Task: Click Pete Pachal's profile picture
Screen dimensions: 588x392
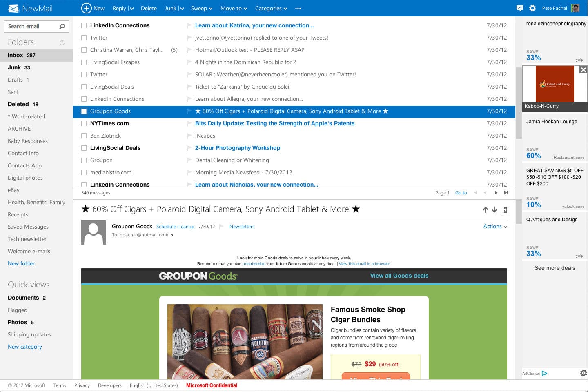Action: point(575,8)
